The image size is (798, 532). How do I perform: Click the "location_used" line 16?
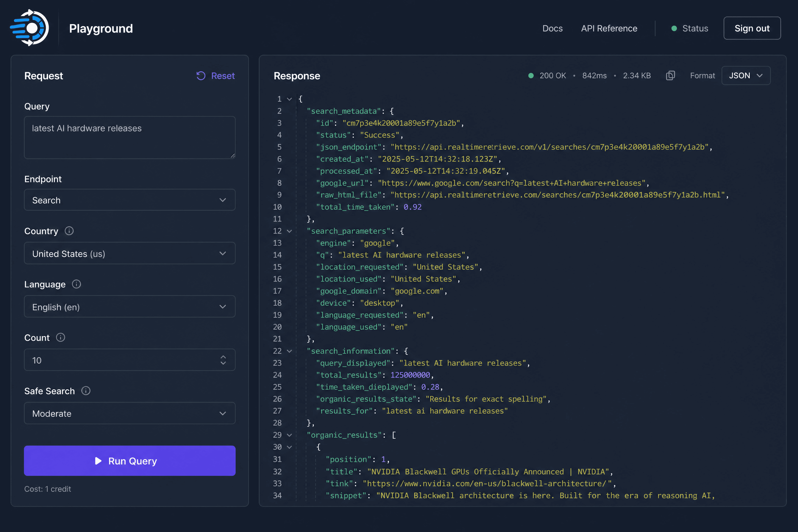point(388,279)
